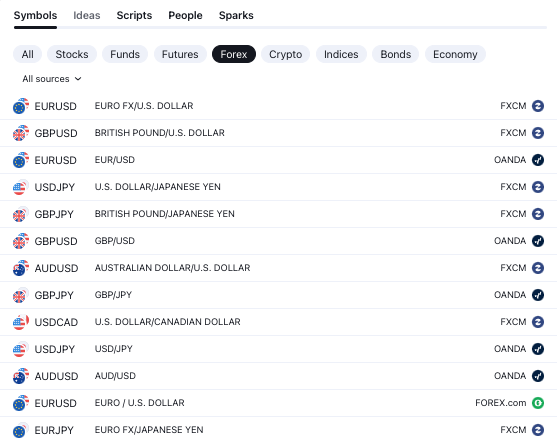The height and width of the screenshot is (441, 557).
Task: Click the OANDA logo in the AUD/USD row
Action: tap(538, 376)
